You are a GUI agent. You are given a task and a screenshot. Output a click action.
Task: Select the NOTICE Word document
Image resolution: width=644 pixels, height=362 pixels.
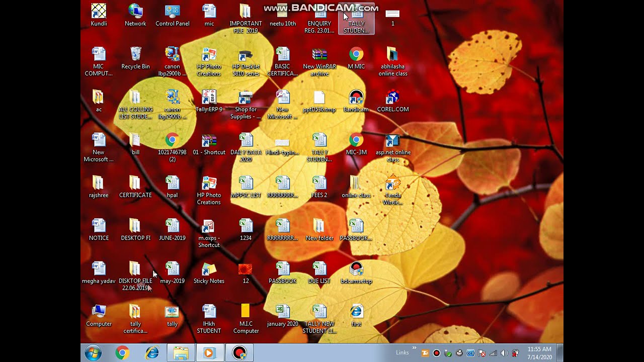click(x=99, y=229)
